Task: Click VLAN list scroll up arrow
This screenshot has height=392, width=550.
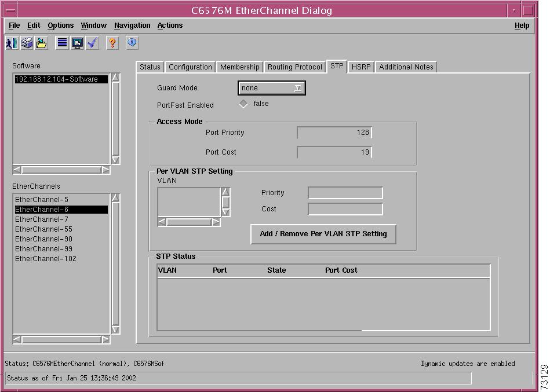Action: (225, 192)
